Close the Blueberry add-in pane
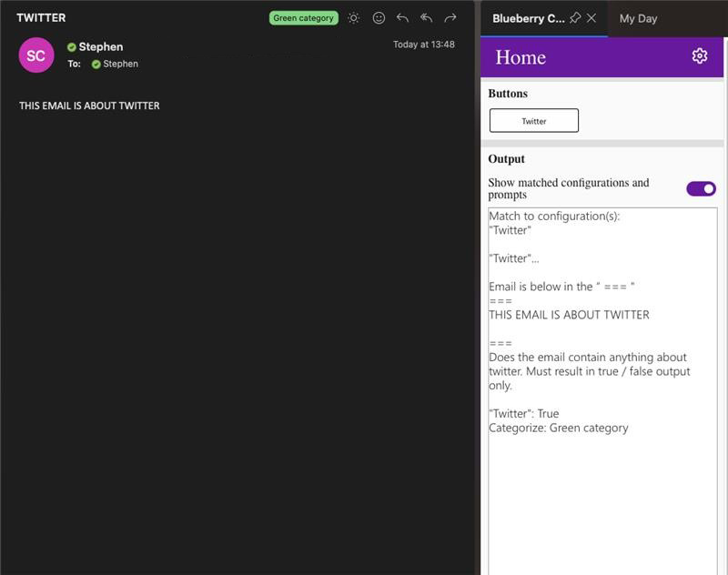 coord(591,17)
